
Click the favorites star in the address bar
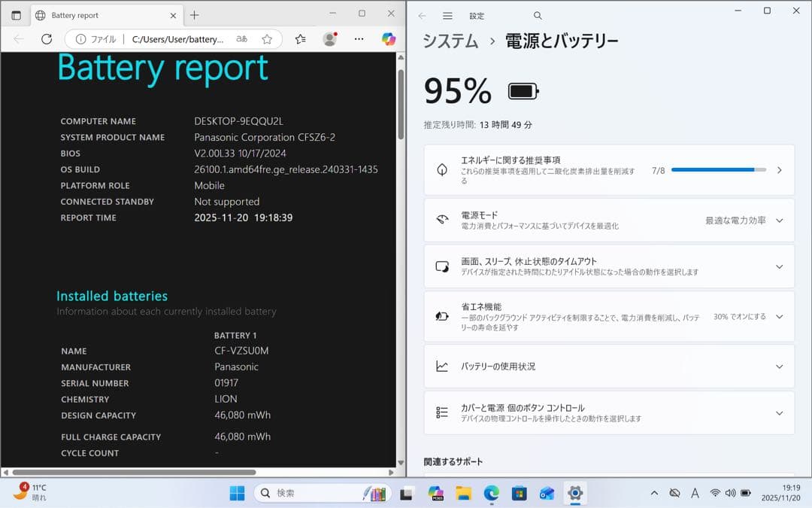267,38
